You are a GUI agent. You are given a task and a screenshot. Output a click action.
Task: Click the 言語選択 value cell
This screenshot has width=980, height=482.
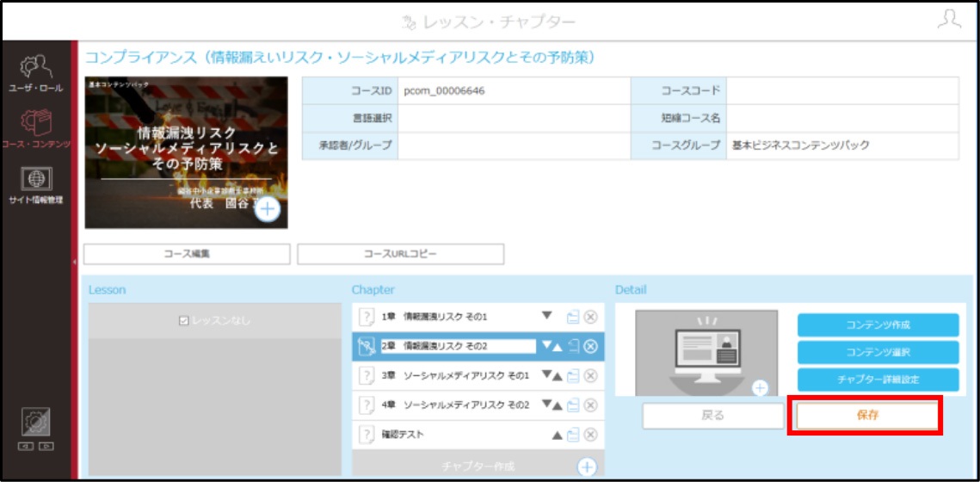[515, 118]
